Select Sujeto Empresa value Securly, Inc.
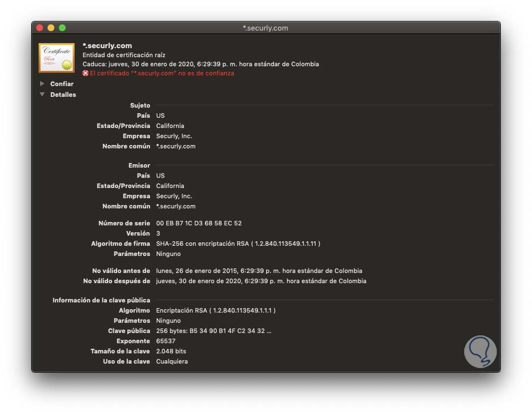Screen dimensions: 532x414 (174, 136)
